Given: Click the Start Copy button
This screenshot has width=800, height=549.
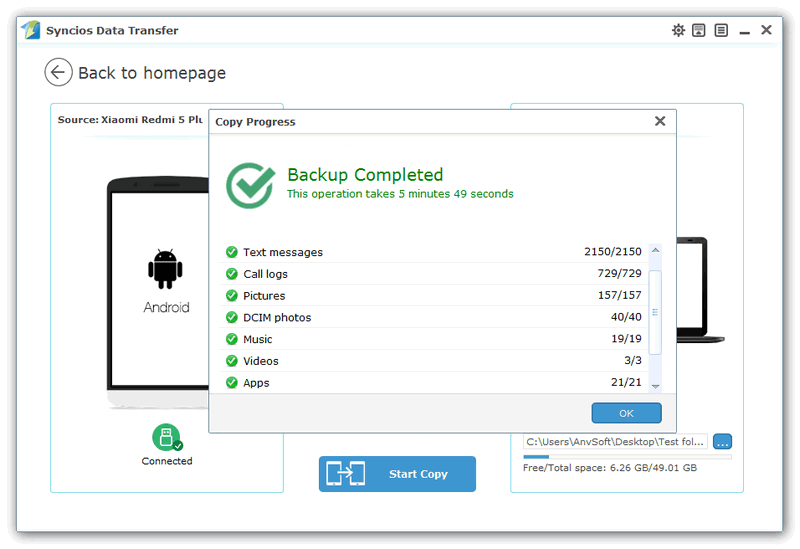Looking at the screenshot, I should click(397, 474).
